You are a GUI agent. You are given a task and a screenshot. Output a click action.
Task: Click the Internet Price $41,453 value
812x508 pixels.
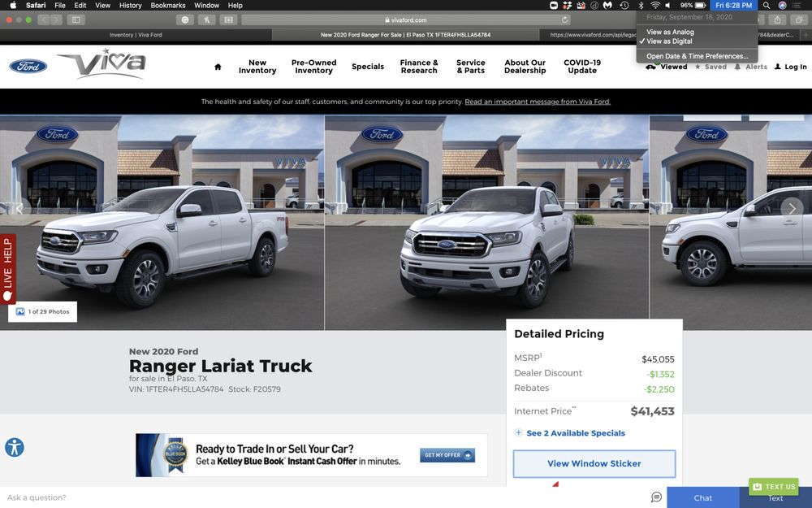click(653, 411)
